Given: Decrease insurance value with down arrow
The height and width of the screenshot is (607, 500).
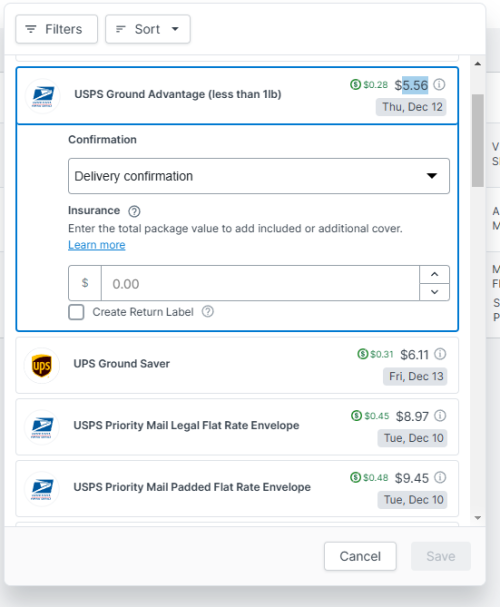Looking at the screenshot, I should (435, 292).
